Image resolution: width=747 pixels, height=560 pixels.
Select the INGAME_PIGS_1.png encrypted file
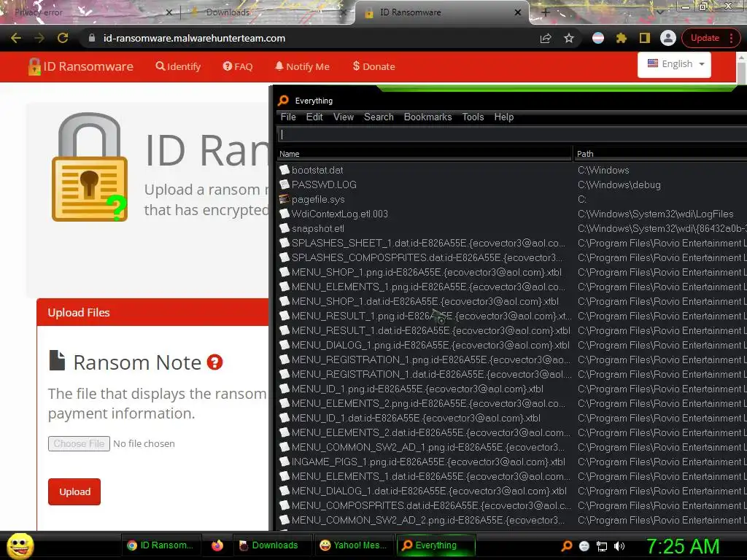tap(512, 462)
